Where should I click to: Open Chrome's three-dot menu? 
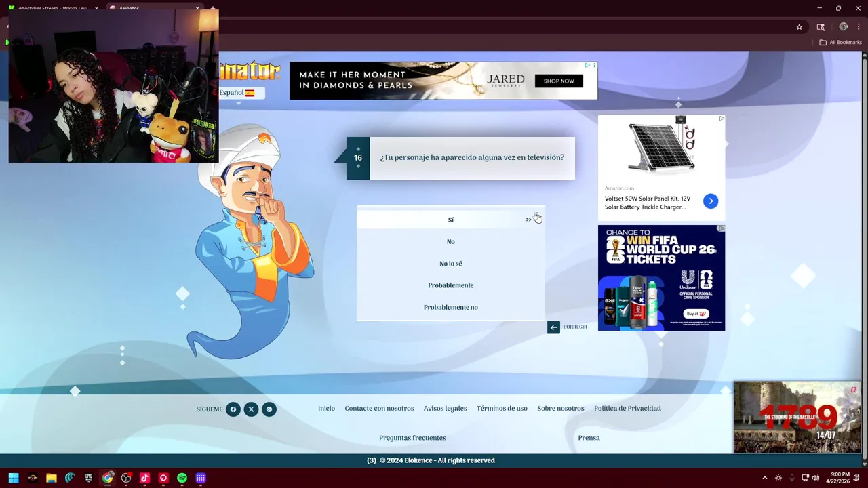(859, 27)
